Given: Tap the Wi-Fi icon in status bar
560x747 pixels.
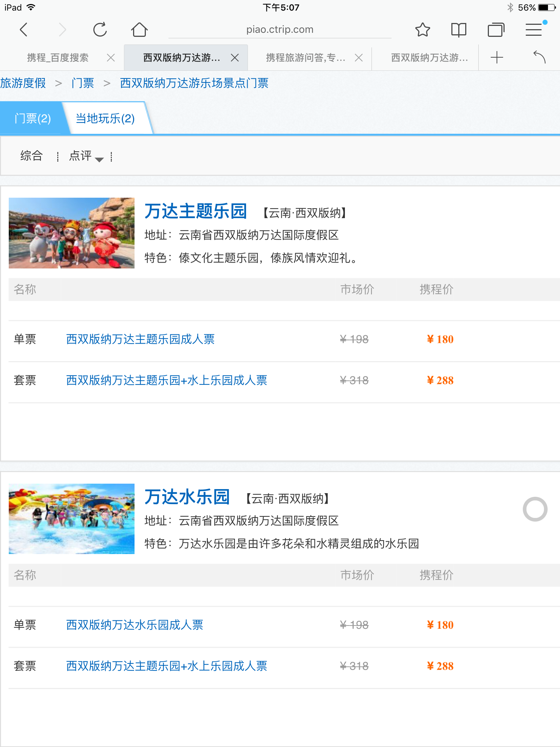Looking at the screenshot, I should click(x=31, y=7).
